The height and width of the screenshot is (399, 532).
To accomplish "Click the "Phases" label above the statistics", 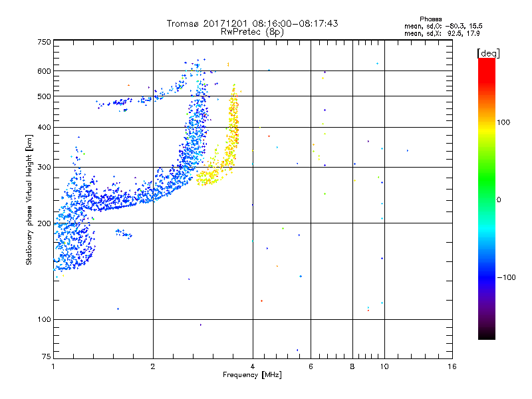I will coord(430,19).
